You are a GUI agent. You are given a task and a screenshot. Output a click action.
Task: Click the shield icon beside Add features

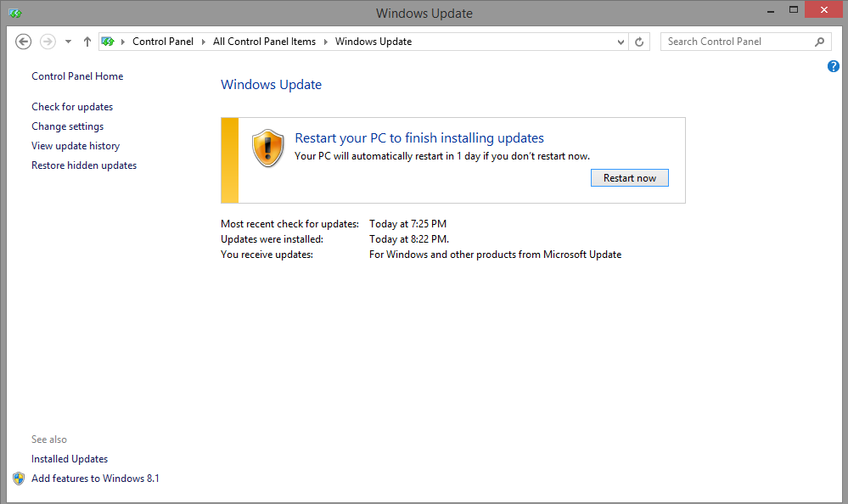pos(19,478)
